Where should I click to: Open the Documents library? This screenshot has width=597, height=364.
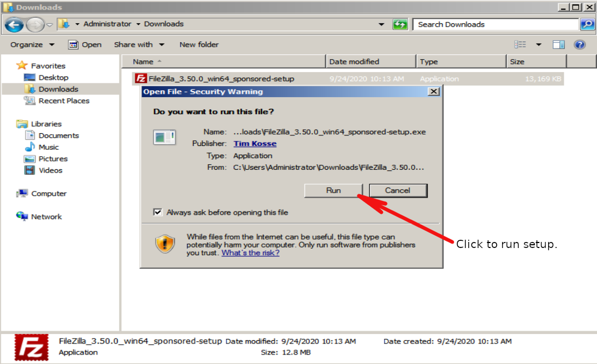pyautogui.click(x=59, y=135)
